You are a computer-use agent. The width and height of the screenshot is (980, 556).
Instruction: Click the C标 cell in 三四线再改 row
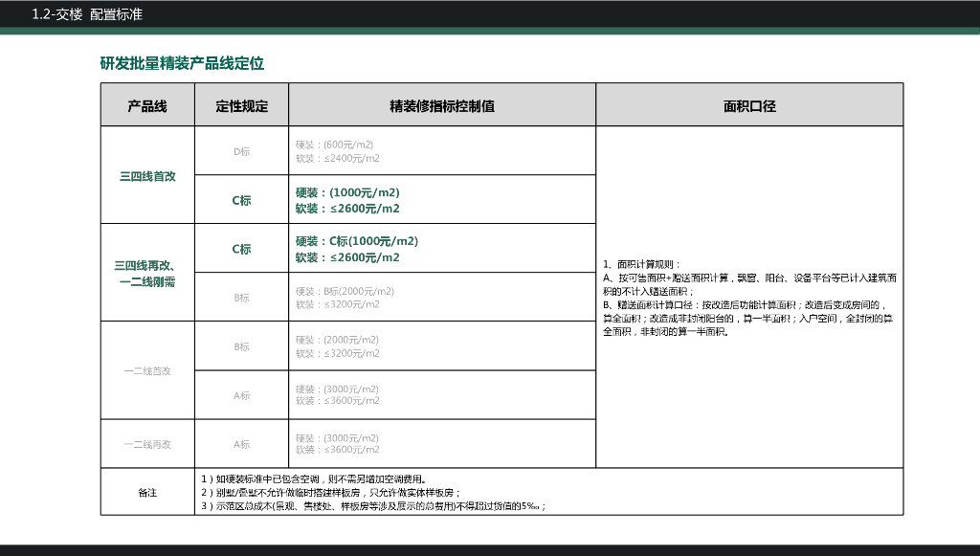[242, 249]
